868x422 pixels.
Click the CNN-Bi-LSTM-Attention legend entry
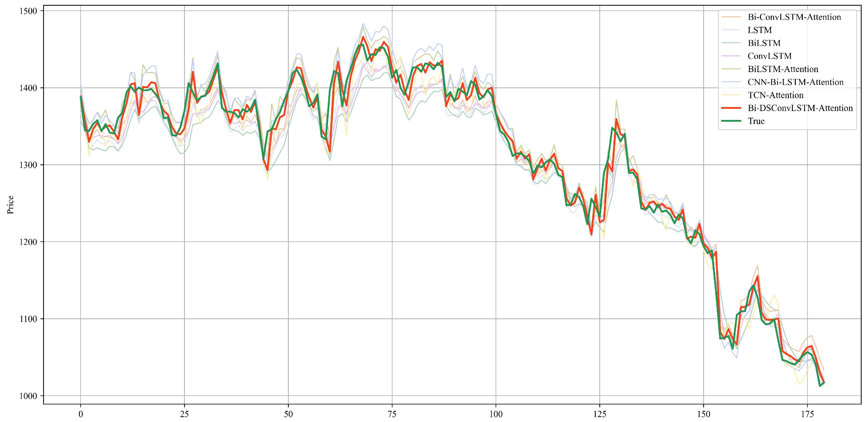(x=795, y=82)
